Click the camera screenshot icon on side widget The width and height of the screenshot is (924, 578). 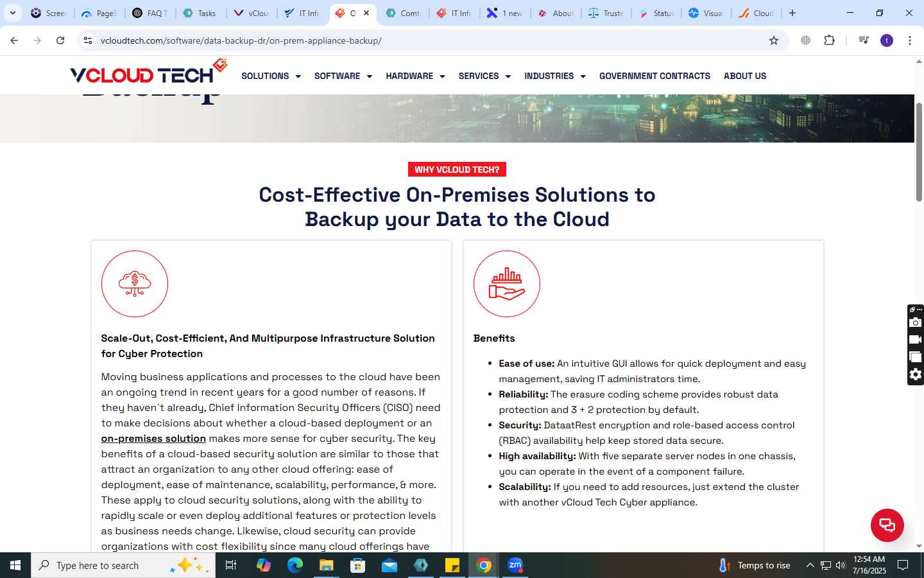pos(916,322)
